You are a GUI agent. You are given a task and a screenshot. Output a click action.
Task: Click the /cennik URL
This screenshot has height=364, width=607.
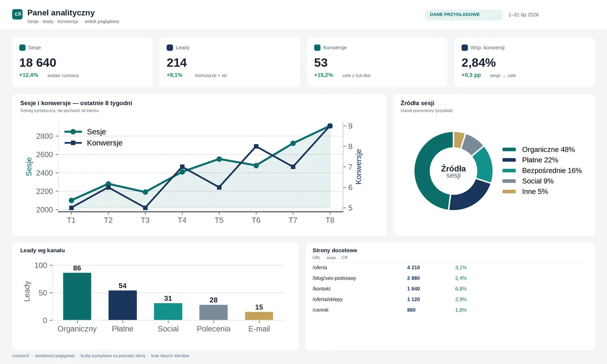(x=321, y=310)
